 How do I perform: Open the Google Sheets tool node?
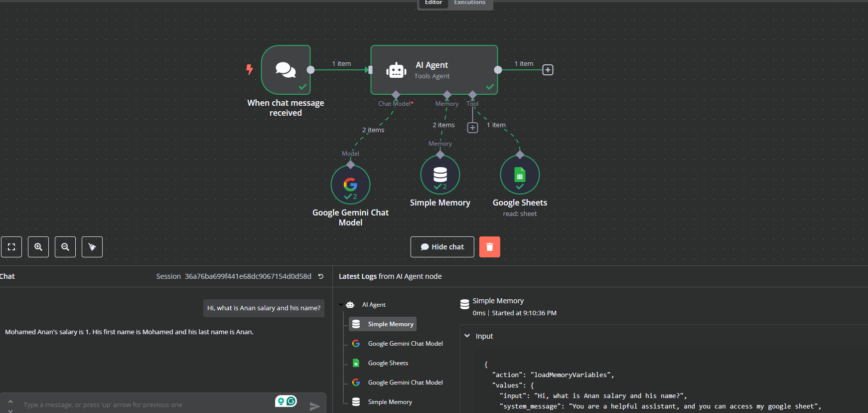point(520,175)
